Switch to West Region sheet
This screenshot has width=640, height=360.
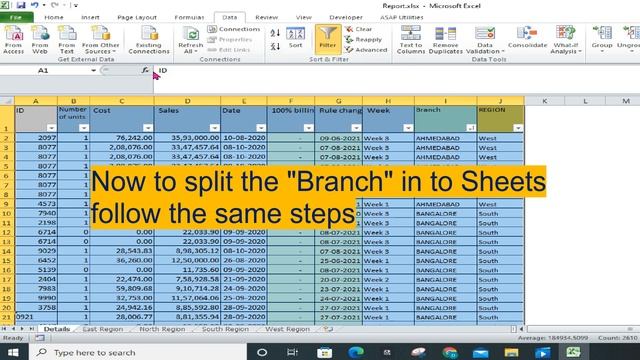287,329
